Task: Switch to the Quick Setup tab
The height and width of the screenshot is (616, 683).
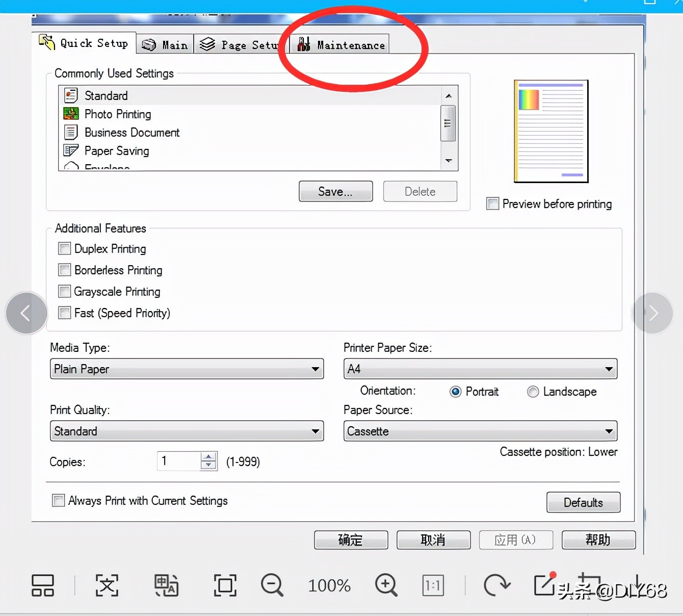Action: [84, 43]
